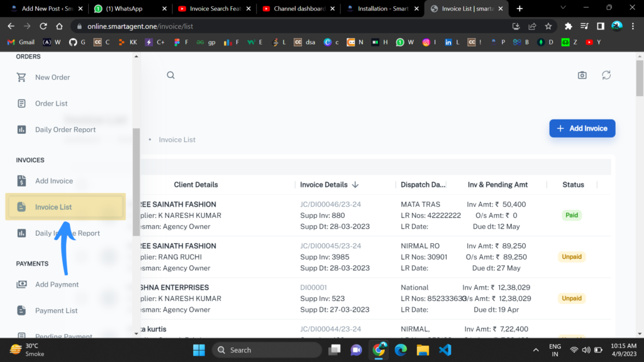Image resolution: width=644 pixels, height=362 pixels.
Task: Open Daily Order Report in sidebar
Action: coord(65,129)
